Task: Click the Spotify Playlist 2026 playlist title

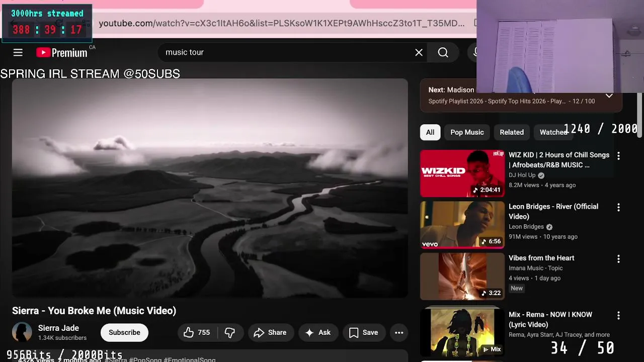Action: (x=497, y=101)
